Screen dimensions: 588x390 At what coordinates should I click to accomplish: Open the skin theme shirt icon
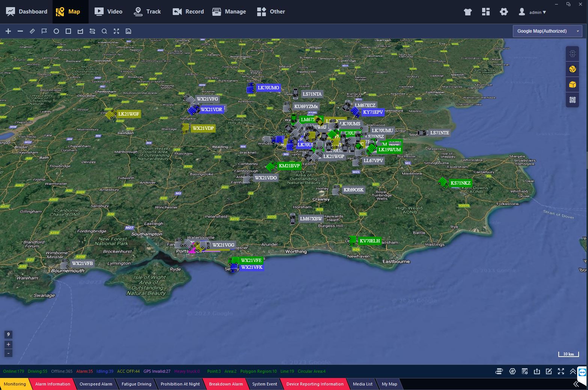(467, 12)
